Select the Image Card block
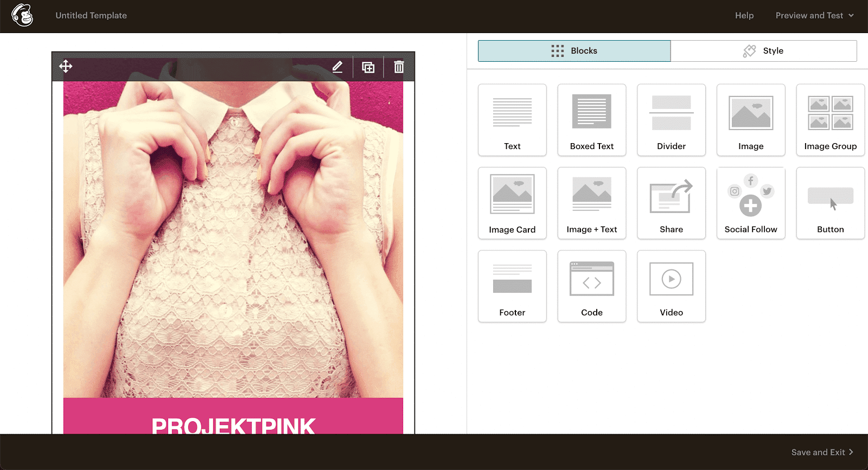The width and height of the screenshot is (868, 470). (512, 203)
